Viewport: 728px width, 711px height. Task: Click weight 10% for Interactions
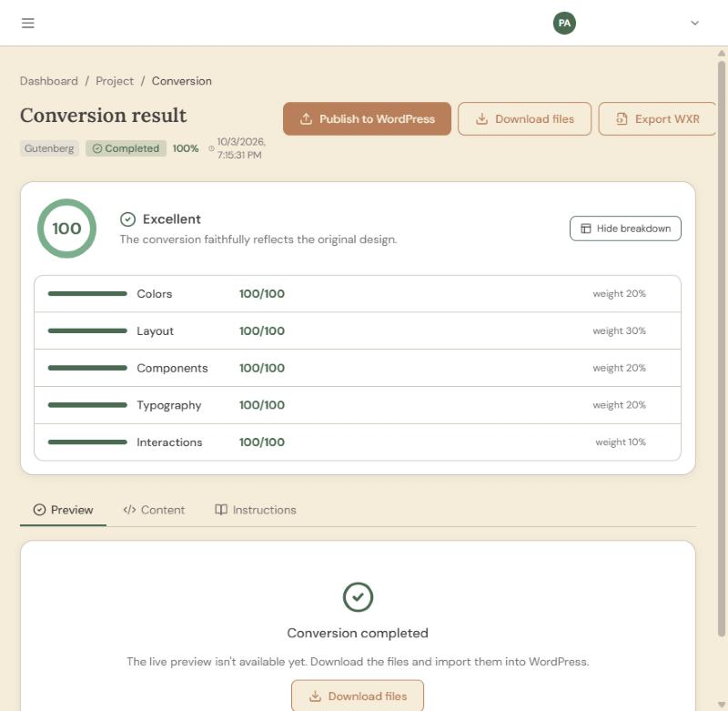621,442
